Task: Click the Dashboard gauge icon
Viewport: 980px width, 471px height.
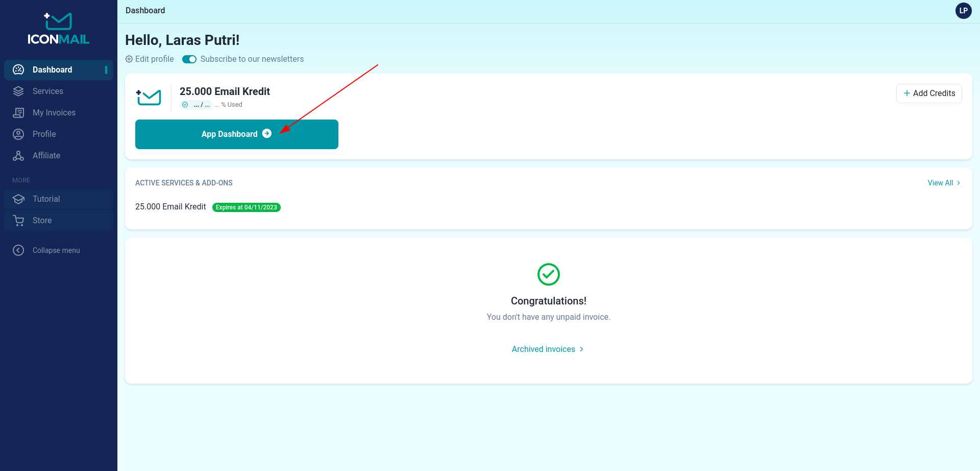Action: pos(18,70)
